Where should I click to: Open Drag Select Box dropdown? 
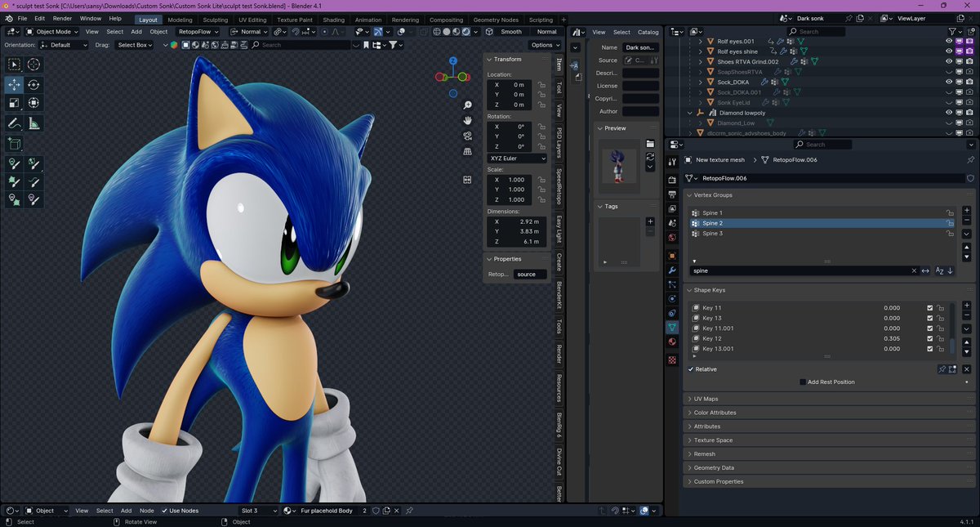[135, 45]
